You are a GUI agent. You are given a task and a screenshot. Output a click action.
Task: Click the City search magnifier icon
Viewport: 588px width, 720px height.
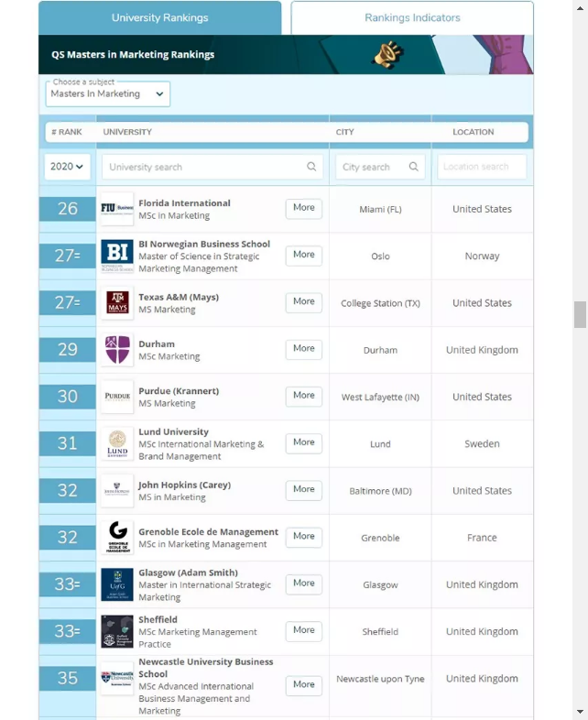point(414,166)
